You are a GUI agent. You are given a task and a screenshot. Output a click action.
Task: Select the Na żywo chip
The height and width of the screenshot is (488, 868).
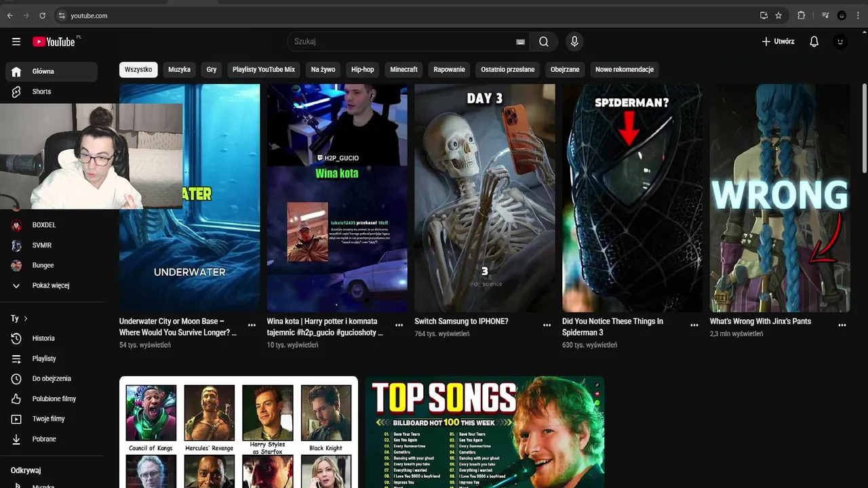(323, 69)
